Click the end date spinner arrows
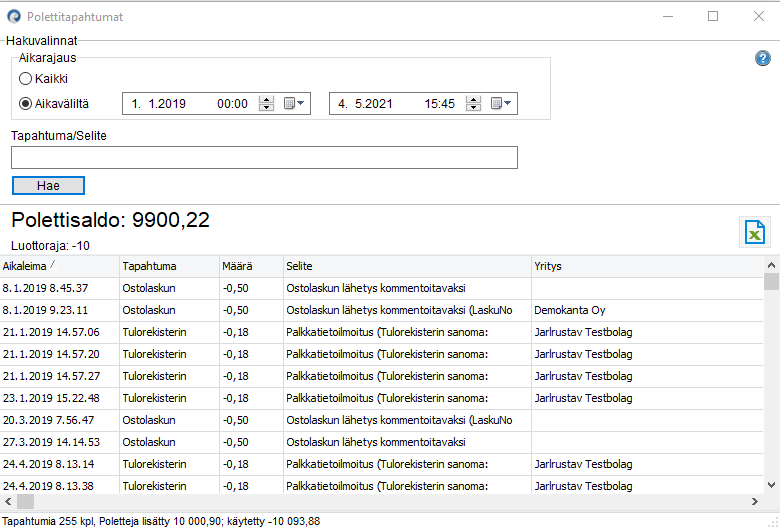The width and height of the screenshot is (780, 530). 473,103
